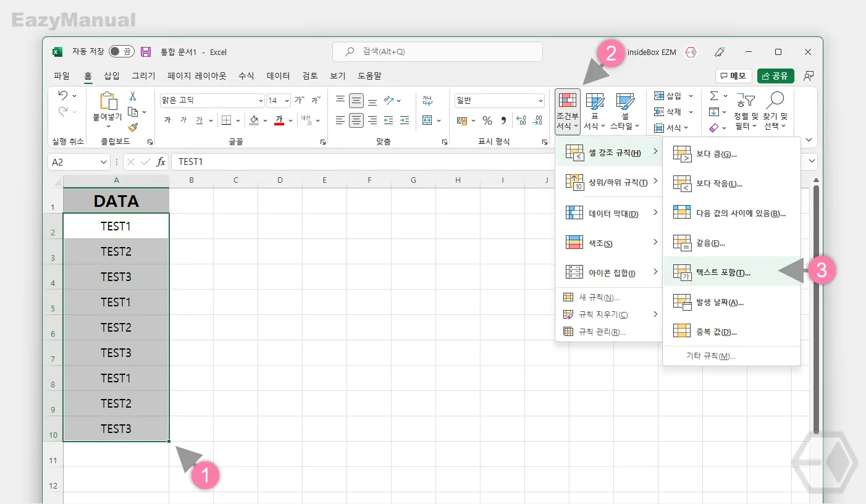The height and width of the screenshot is (504, 866).
Task: Choose 텍스트 포함 menu item
Action: point(731,272)
